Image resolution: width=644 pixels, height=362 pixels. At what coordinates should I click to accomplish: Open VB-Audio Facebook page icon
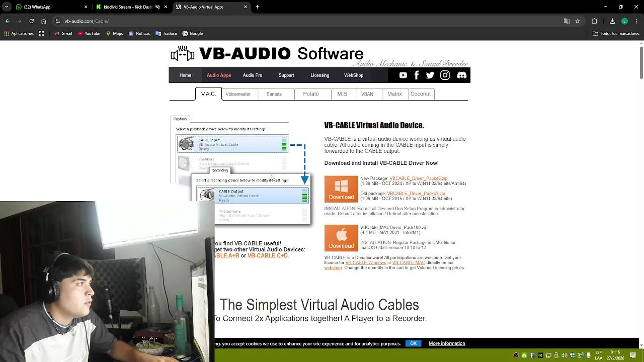pos(417,75)
